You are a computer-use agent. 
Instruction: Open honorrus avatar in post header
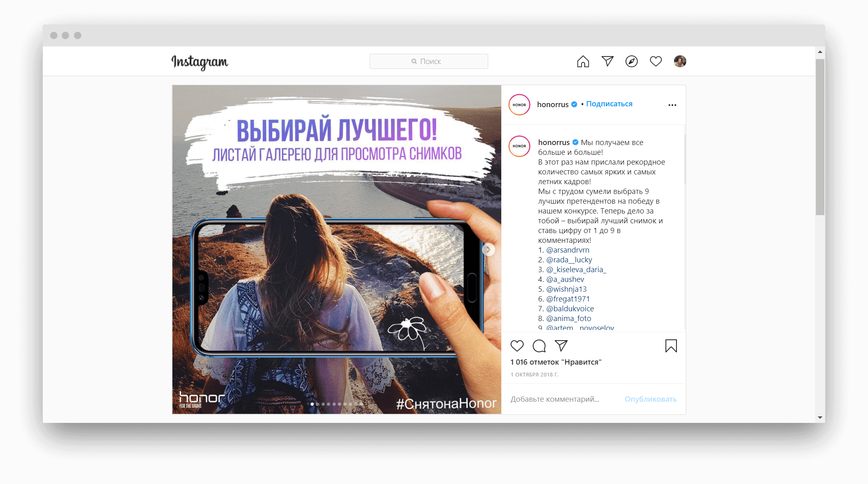(519, 105)
